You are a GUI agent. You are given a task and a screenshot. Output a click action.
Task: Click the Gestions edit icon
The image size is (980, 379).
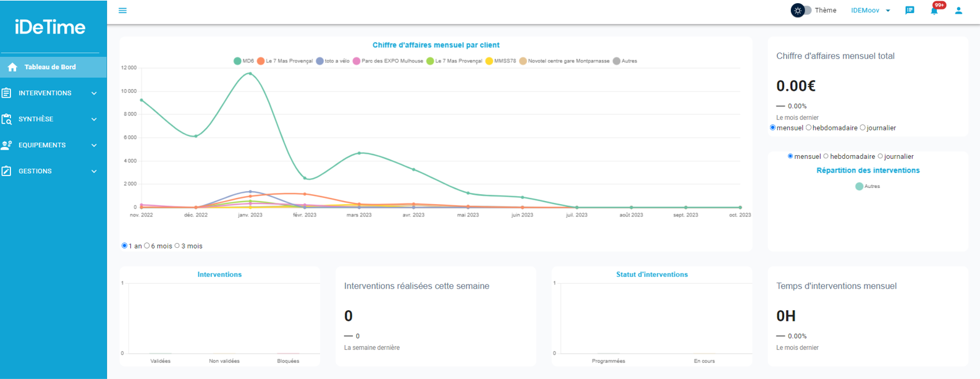pos(6,171)
